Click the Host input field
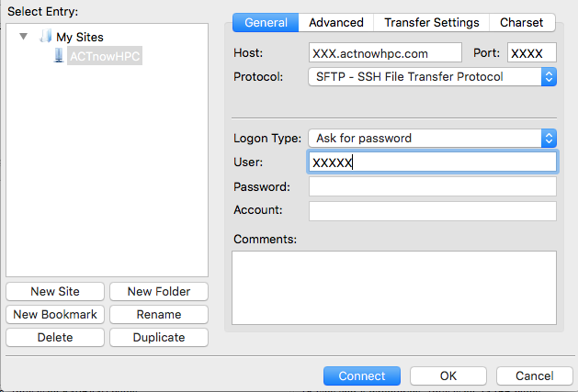 point(386,54)
